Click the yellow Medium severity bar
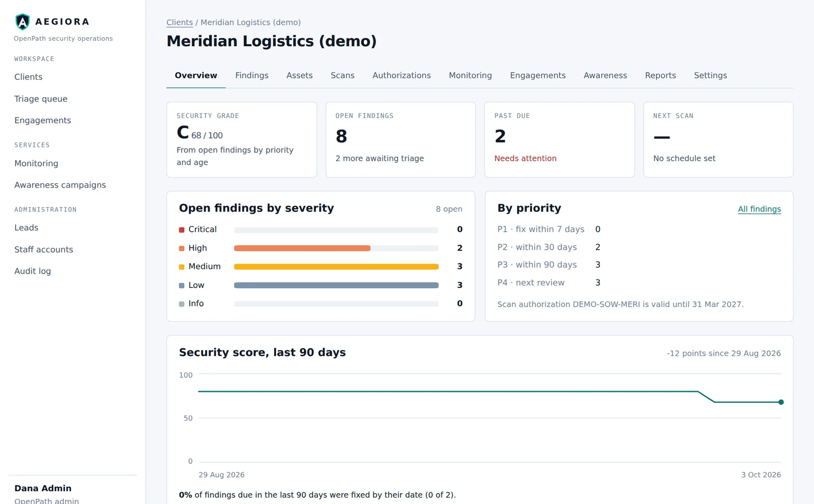814x504 pixels. [x=336, y=267]
